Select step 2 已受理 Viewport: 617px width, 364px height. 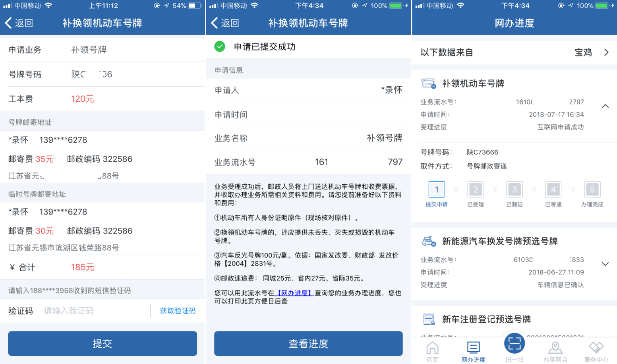coord(475,194)
